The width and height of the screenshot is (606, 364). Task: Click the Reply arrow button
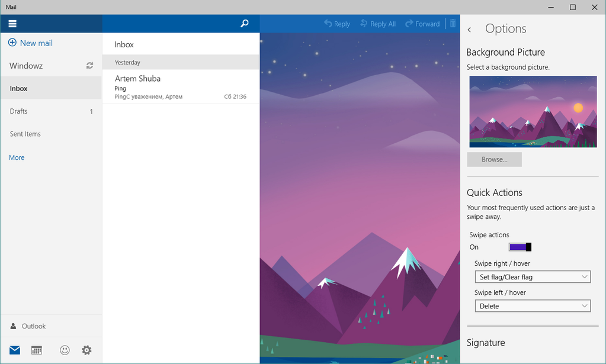coord(336,24)
